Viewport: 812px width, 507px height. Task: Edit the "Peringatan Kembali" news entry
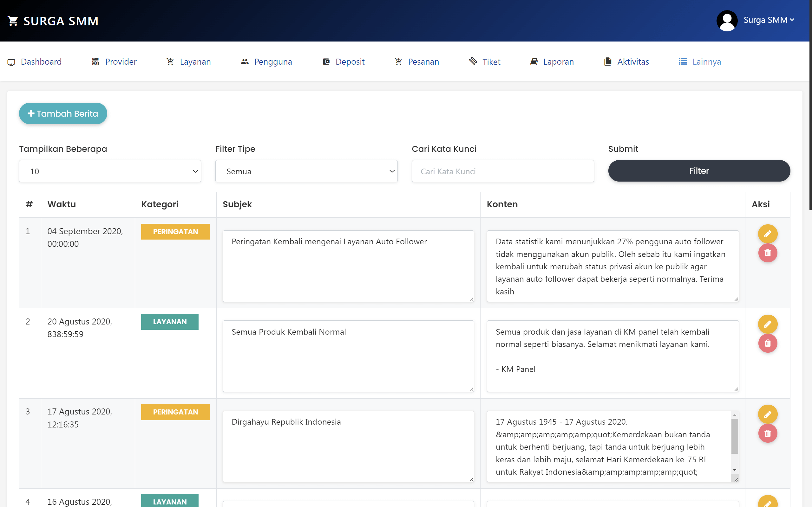click(x=768, y=234)
